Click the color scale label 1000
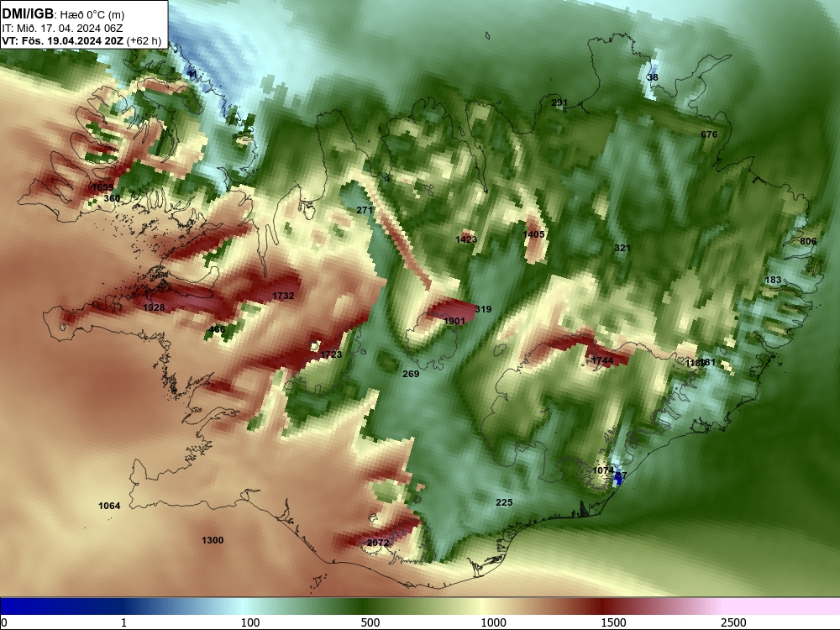Screen dimensions: 840x630 (493, 622)
